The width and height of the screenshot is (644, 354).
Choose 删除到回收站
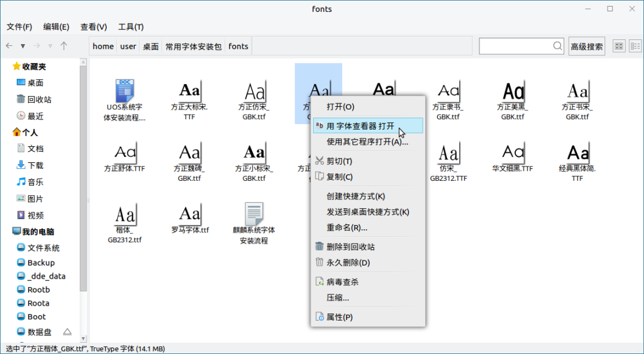[368, 247]
